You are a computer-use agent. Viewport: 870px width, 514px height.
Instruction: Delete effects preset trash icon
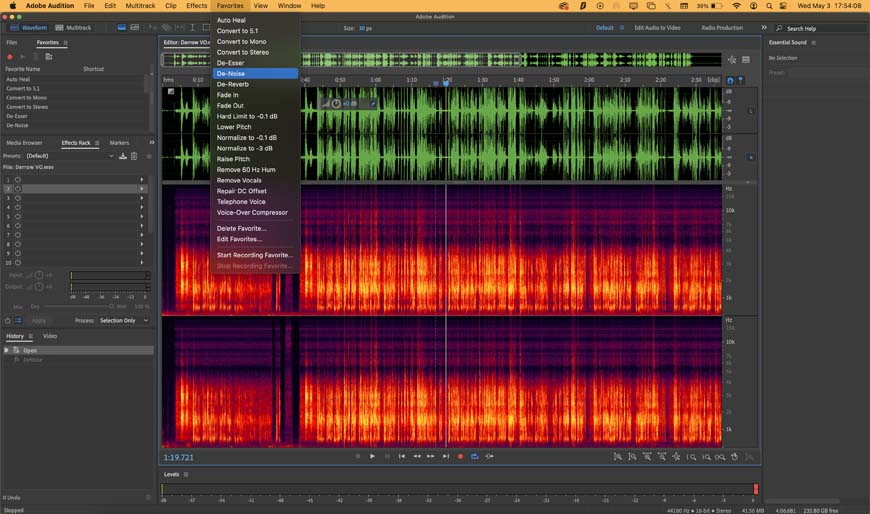coord(135,156)
